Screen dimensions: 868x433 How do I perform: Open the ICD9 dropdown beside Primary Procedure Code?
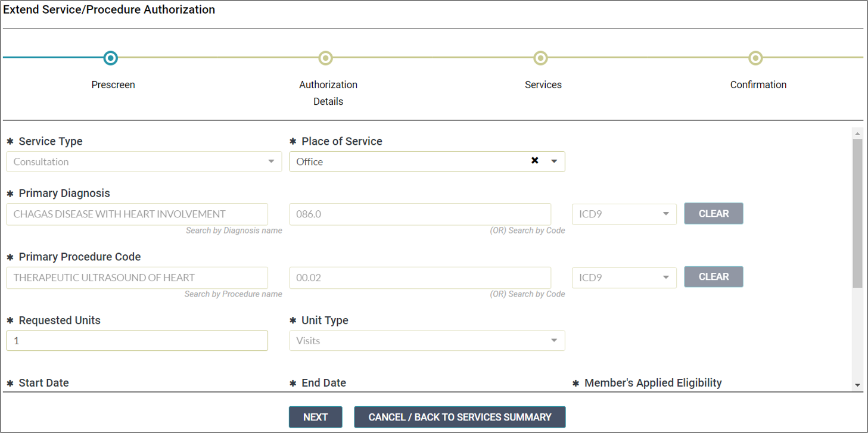(665, 277)
